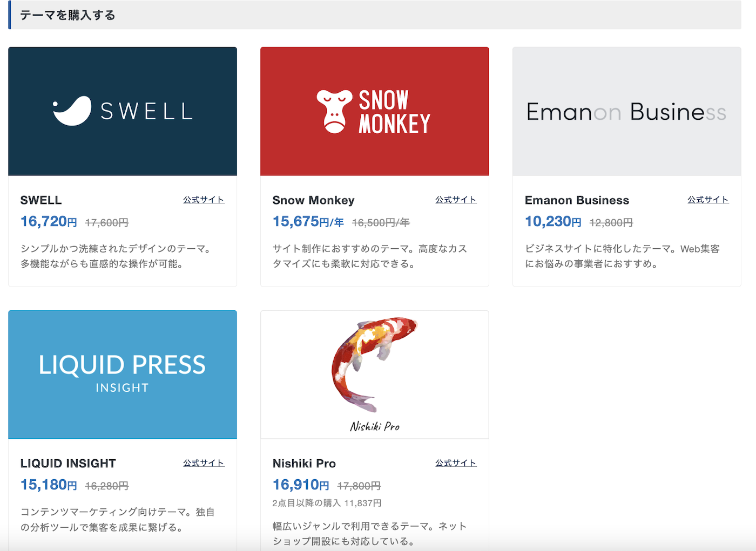Click the Emanon description starting ビジネスサイトに特化
Screen dimensions: 756x551
[x=623, y=256]
